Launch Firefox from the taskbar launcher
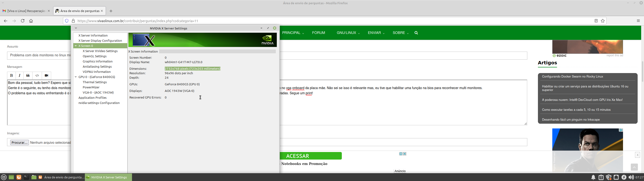Viewport: 644px width, 181px height. coord(19,177)
